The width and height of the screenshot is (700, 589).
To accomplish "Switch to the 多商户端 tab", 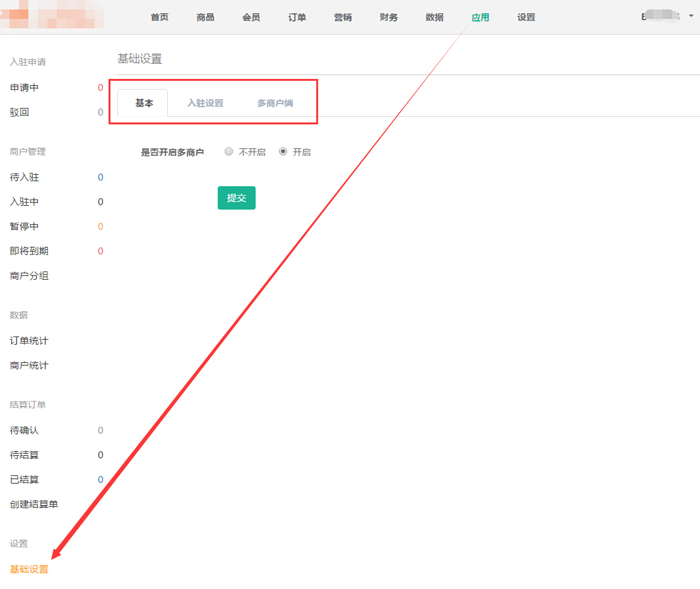I will tap(275, 103).
